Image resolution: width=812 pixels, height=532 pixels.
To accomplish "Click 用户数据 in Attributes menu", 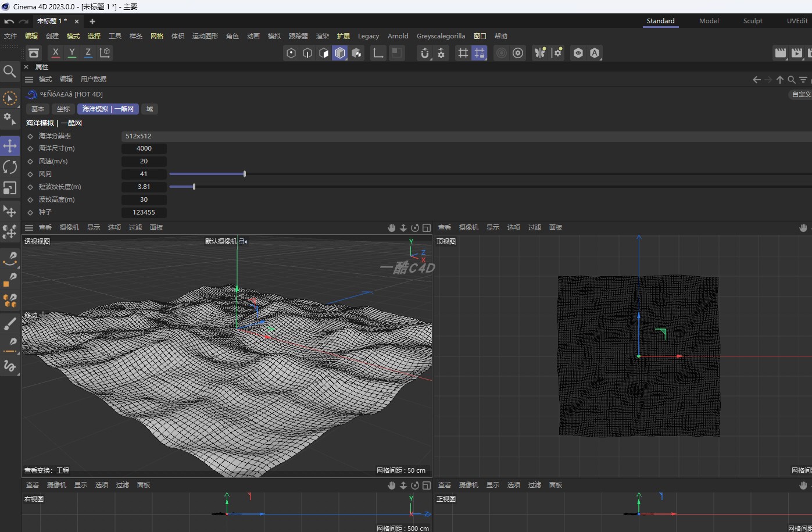I will click(94, 79).
